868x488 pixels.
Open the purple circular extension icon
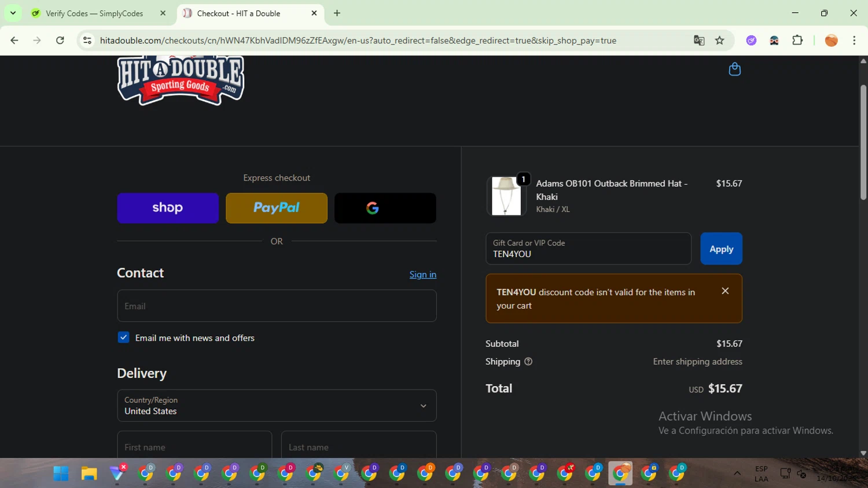(751, 41)
